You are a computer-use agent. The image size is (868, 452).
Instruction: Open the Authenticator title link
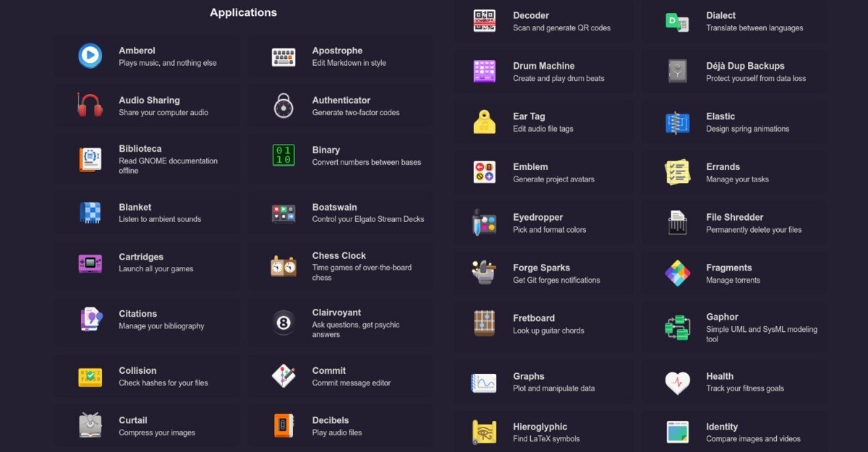pos(341,101)
